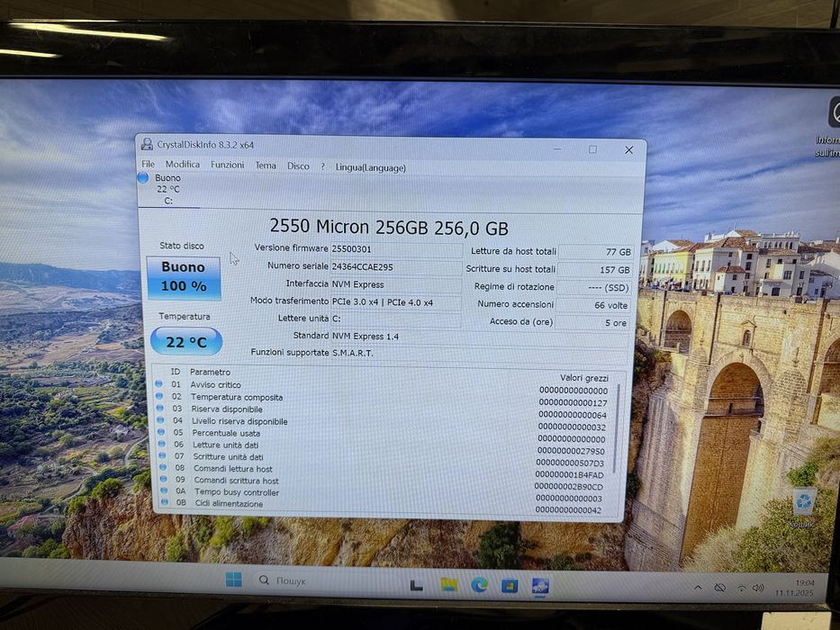Image resolution: width=840 pixels, height=630 pixels.
Task: Select the 04 Livello riserva disponibile row
Action: pos(383,423)
